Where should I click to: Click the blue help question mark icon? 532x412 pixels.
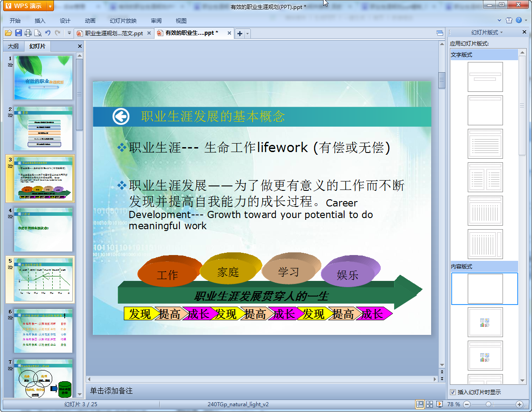519,21
